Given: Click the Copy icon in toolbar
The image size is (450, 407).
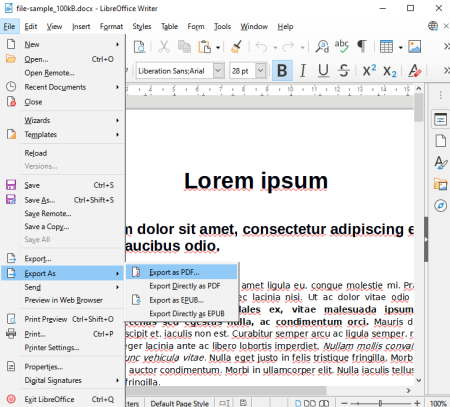Looking at the screenshot, I should (x=184, y=47).
